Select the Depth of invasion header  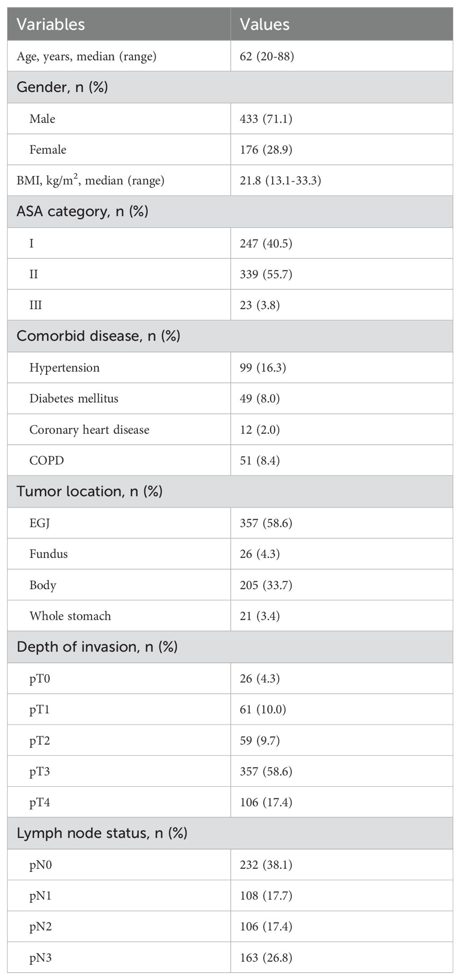[97, 647]
